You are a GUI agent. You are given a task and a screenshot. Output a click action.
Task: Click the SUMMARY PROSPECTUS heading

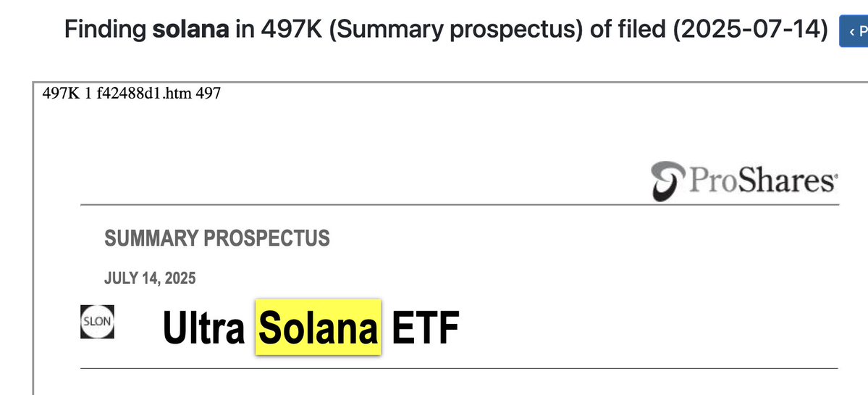click(x=217, y=238)
